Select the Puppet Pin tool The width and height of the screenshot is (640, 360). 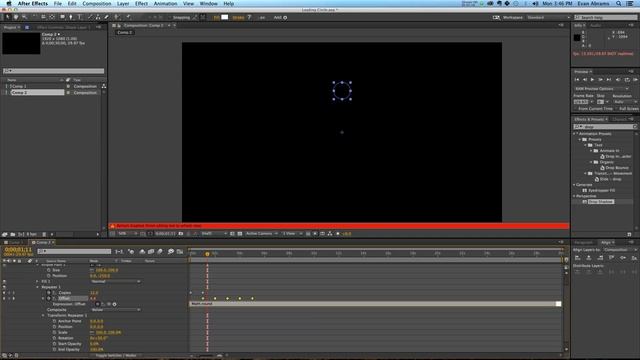tap(128, 17)
